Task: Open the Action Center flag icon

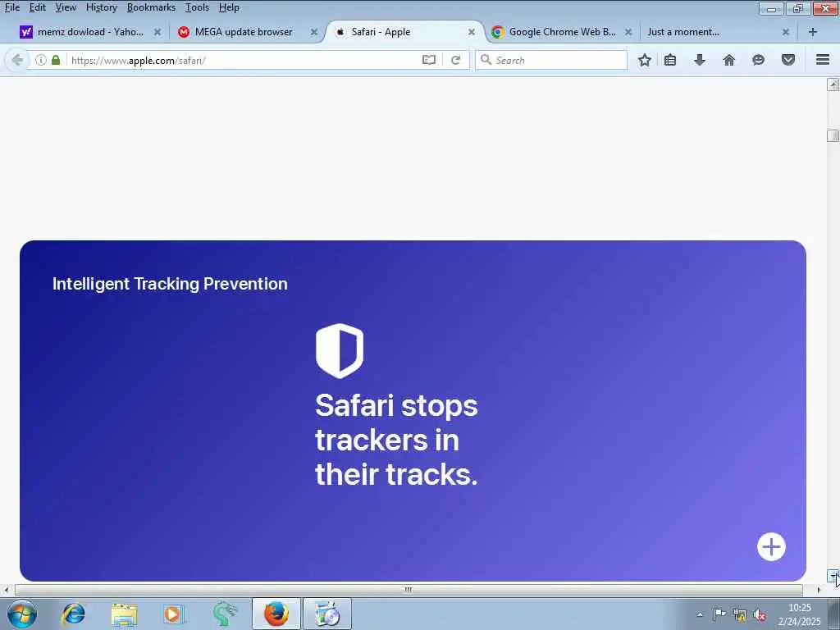Action: coord(719,614)
